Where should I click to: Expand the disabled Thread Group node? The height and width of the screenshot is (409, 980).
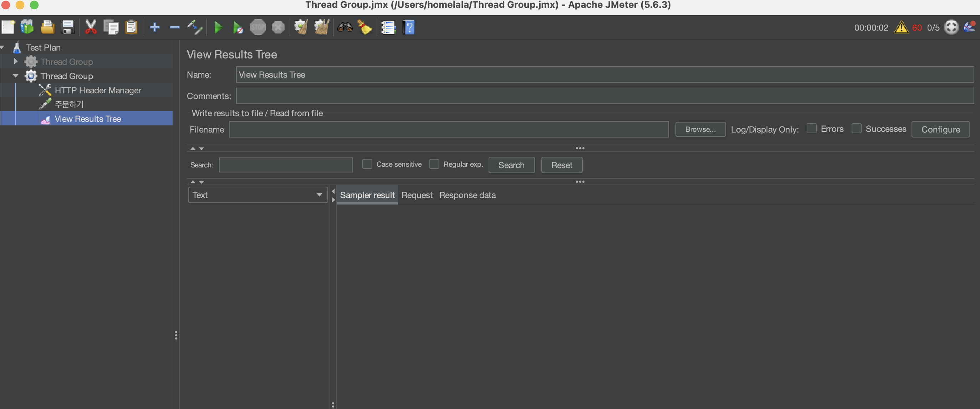[x=16, y=61]
